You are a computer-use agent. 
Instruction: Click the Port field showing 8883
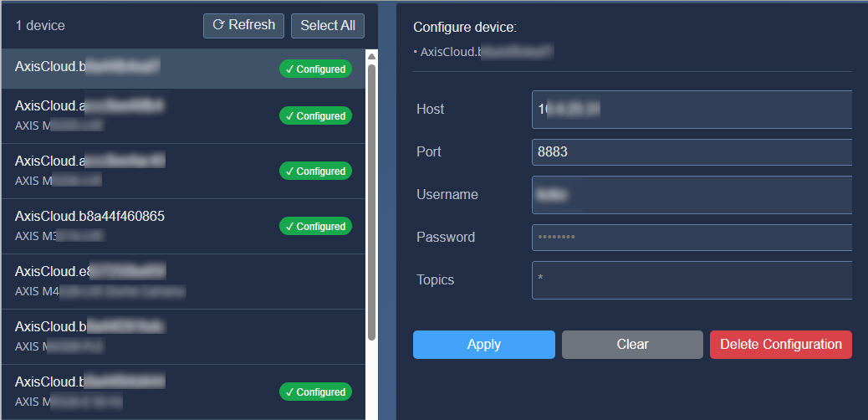point(692,152)
